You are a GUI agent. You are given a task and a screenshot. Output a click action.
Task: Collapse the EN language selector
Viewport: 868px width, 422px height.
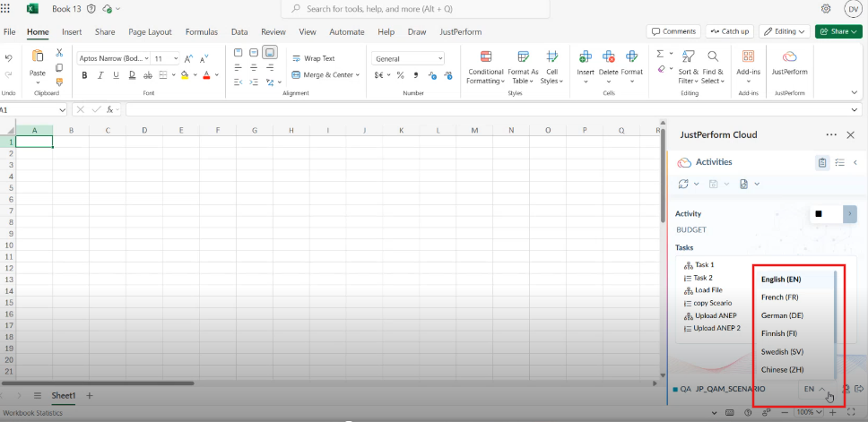click(x=814, y=389)
